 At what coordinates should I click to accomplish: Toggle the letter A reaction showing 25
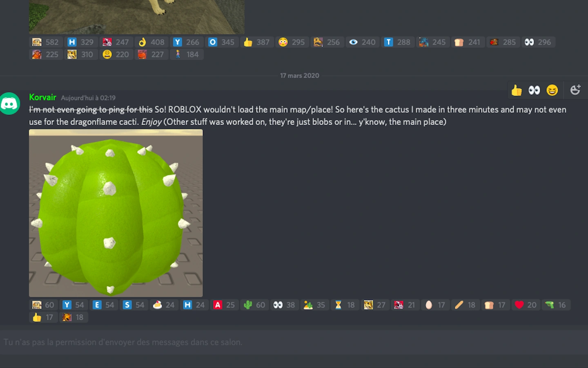coord(225,305)
